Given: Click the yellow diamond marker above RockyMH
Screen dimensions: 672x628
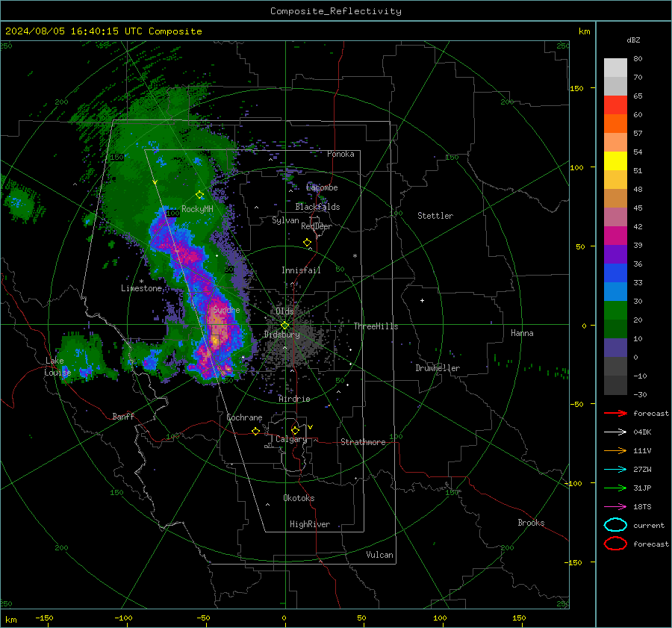Looking at the screenshot, I should pos(199,195).
